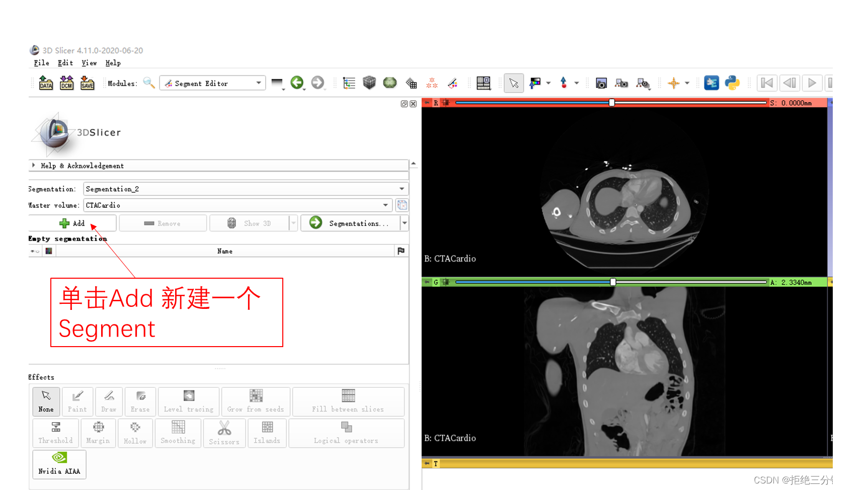Select the Grow from seeds effect
The height and width of the screenshot is (490, 868).
[x=256, y=401]
